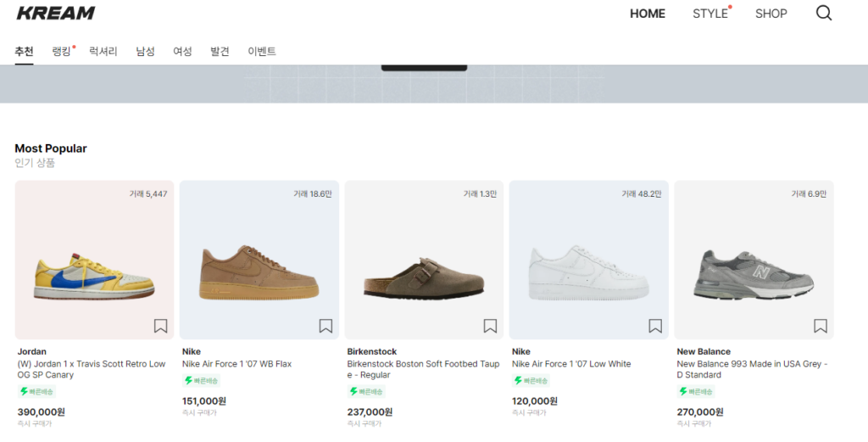This screenshot has width=868, height=442.
Task: Go to the STYLE section
Action: (710, 14)
